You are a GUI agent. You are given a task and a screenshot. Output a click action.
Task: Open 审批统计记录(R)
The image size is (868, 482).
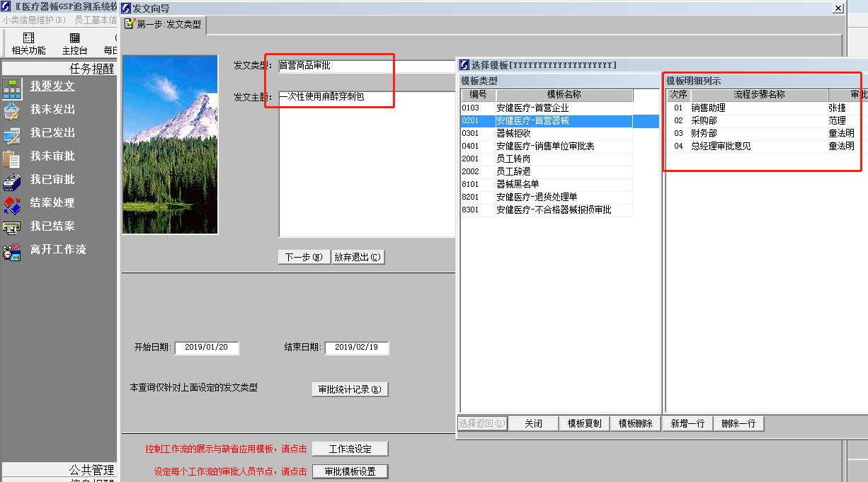[350, 389]
